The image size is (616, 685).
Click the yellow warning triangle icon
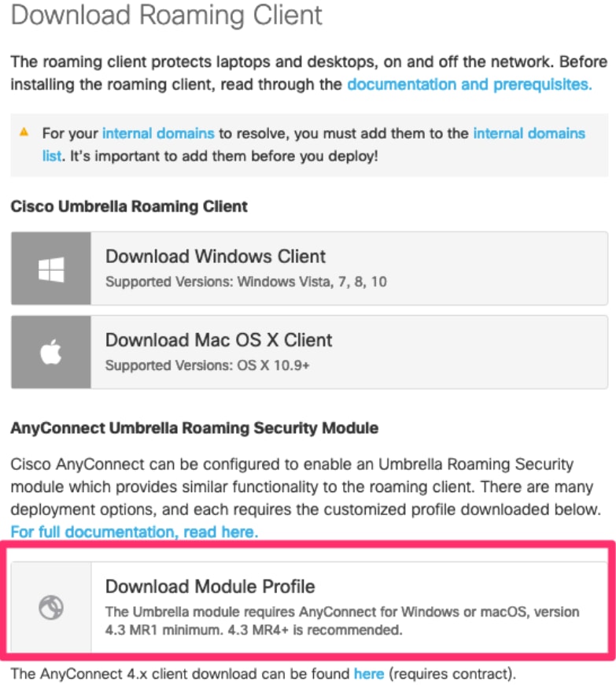(24, 132)
